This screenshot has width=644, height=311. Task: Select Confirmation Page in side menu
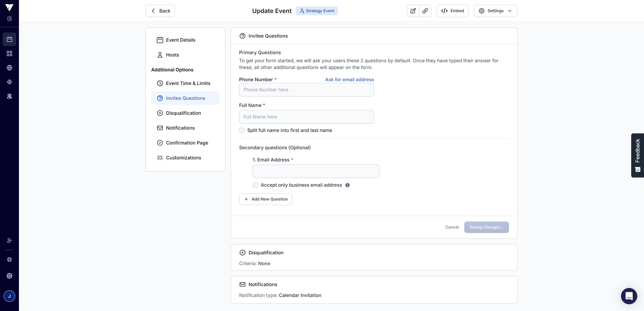pyautogui.click(x=187, y=143)
